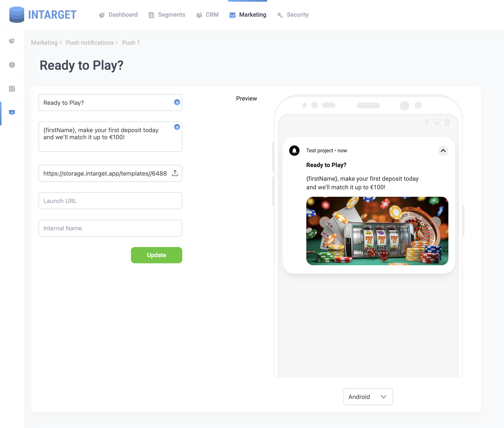
Task: Collapse the notification preview chevron
Action: 443,150
